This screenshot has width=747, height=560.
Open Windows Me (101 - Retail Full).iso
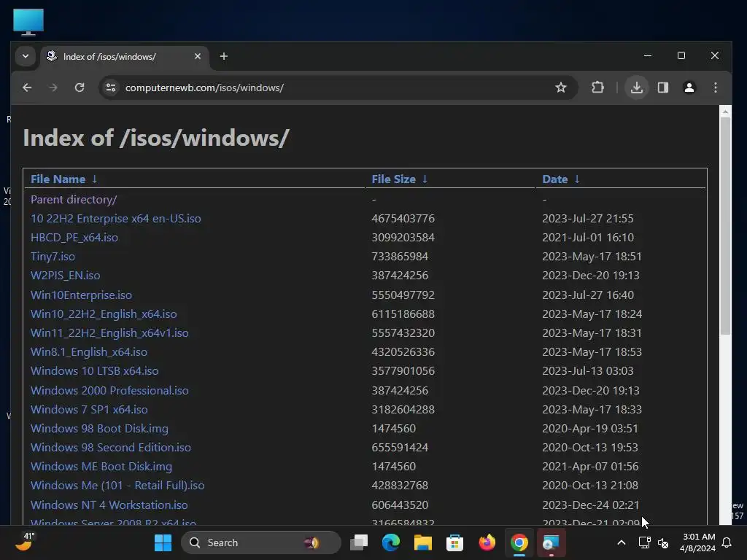(117, 486)
